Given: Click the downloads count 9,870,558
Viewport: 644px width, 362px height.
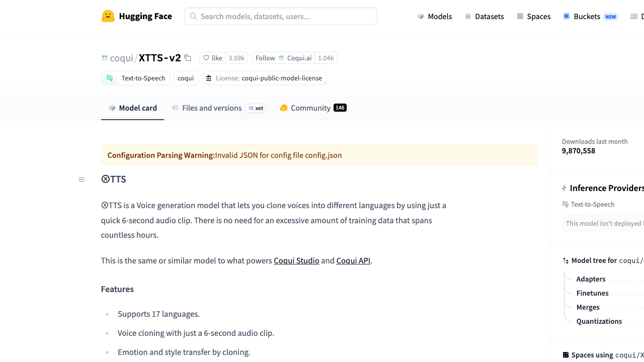Looking at the screenshot, I should point(579,151).
